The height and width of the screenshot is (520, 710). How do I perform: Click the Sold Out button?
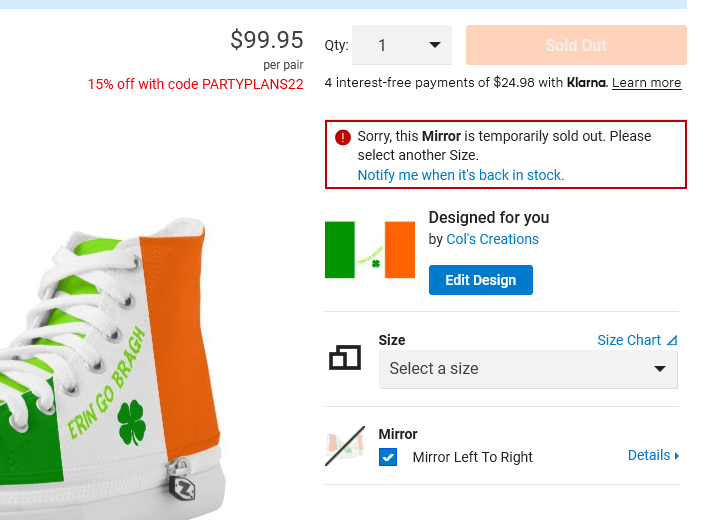576,45
